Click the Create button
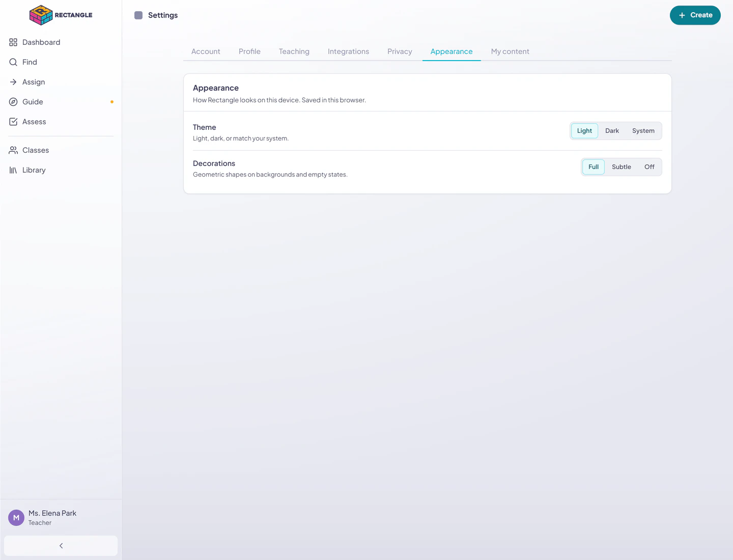The width and height of the screenshot is (733, 560). [x=695, y=15]
